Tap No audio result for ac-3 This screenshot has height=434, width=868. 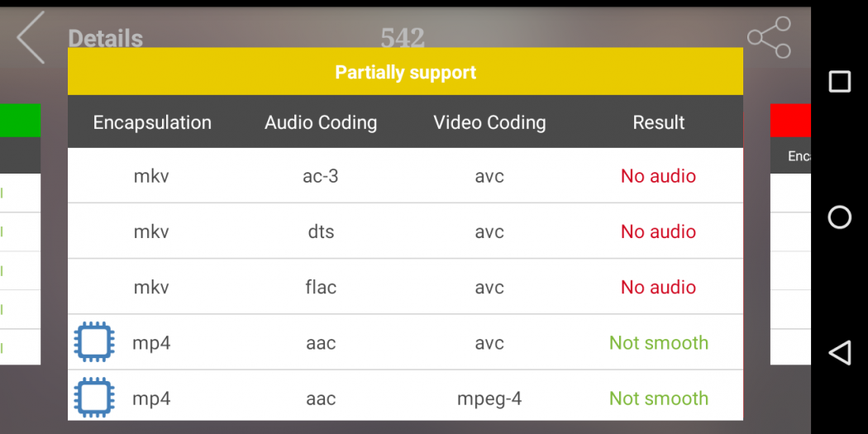pyautogui.click(x=659, y=176)
